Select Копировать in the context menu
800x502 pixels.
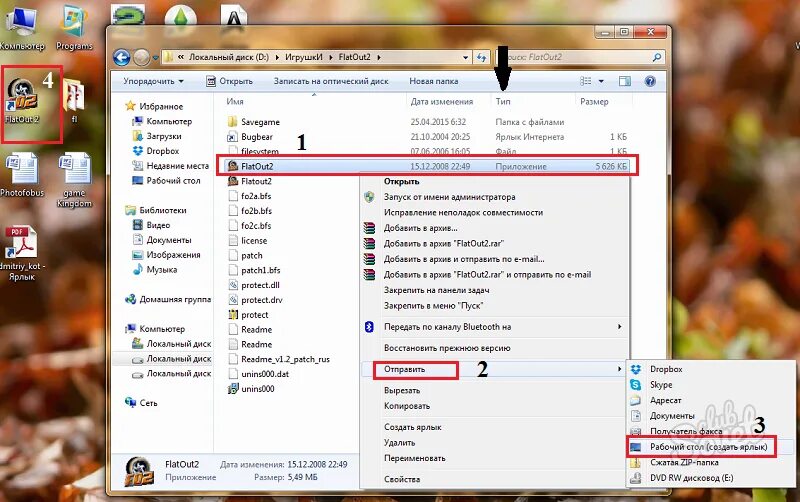click(407, 406)
